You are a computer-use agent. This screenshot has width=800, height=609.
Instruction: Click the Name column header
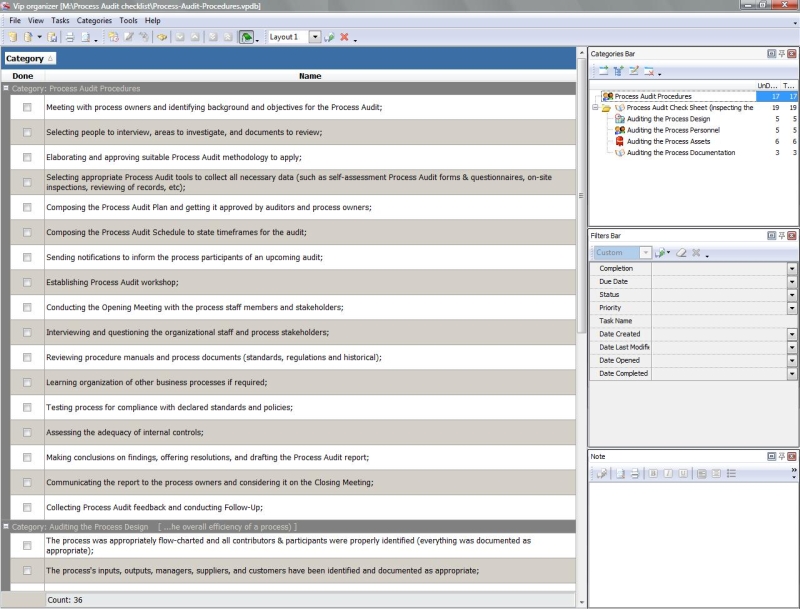coord(309,76)
